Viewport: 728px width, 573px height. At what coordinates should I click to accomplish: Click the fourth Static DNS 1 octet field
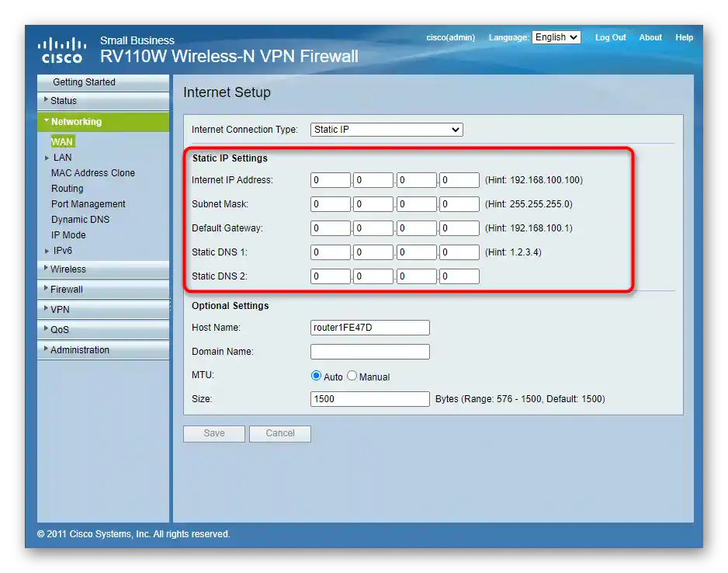tap(459, 252)
